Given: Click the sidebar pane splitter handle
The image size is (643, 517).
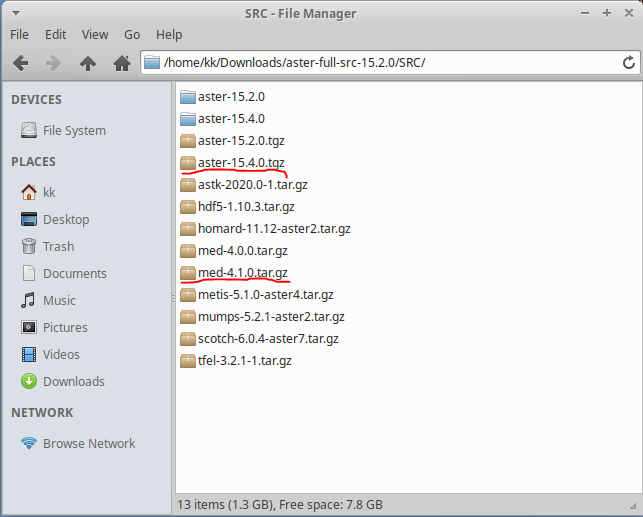Looking at the screenshot, I should 173,300.
